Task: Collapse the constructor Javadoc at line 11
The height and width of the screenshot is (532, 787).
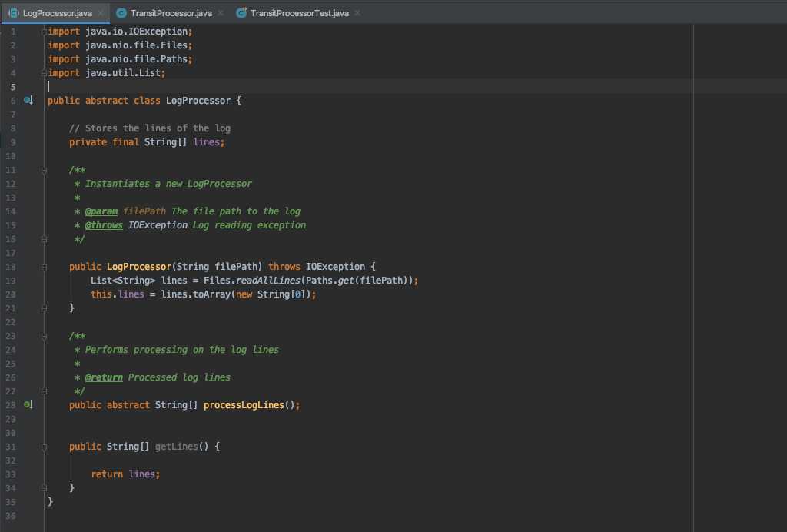Action: [44, 170]
